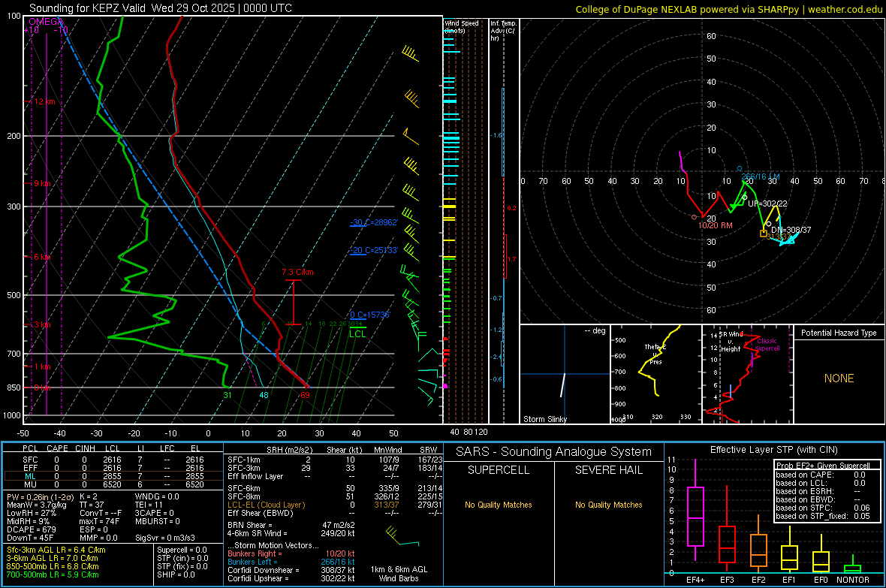The width and height of the screenshot is (886, 588).
Task: Click the Prob EF2+ Given Supercell header
Action: [823, 466]
